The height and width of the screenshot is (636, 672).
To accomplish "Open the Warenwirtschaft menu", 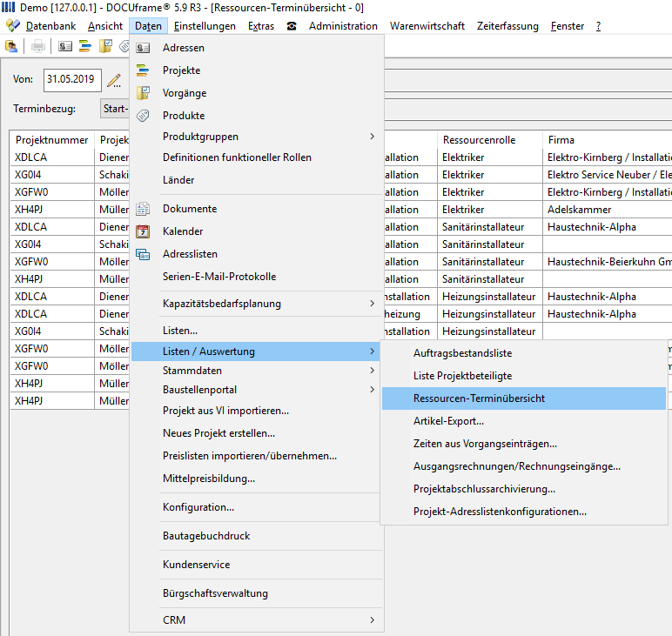I will [x=427, y=26].
